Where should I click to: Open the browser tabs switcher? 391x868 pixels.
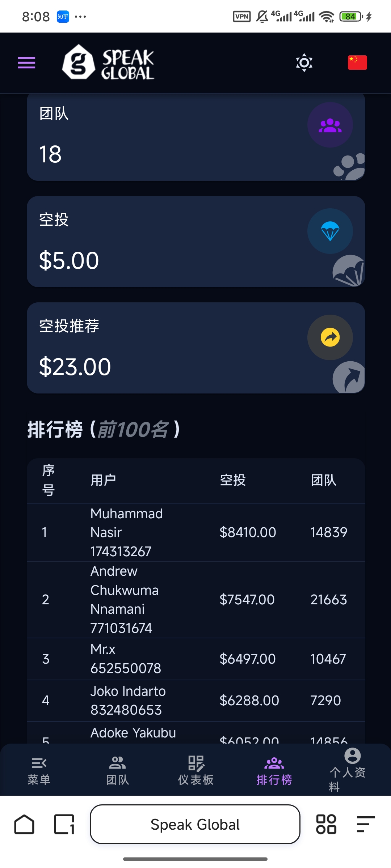(64, 824)
